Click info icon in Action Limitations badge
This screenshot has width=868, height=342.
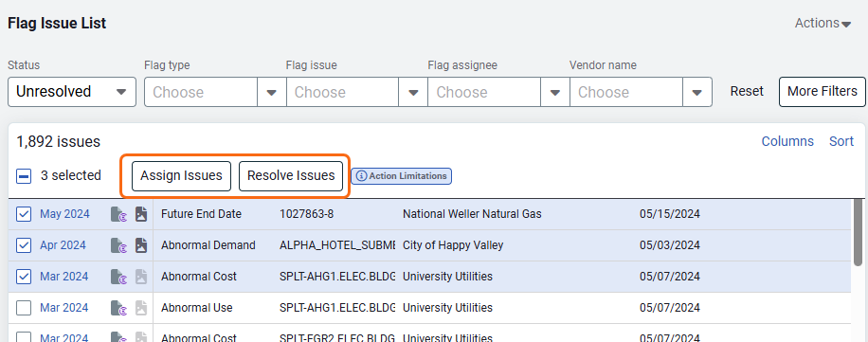361,176
